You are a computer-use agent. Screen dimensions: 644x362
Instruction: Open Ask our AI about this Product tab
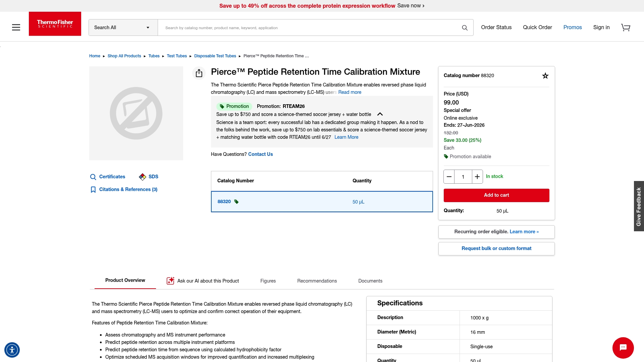pyautogui.click(x=203, y=281)
